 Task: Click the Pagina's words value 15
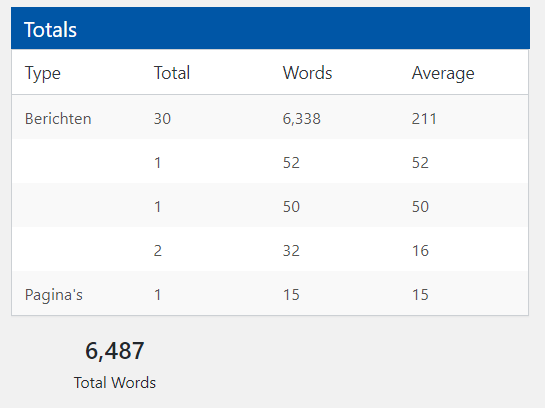(291, 295)
